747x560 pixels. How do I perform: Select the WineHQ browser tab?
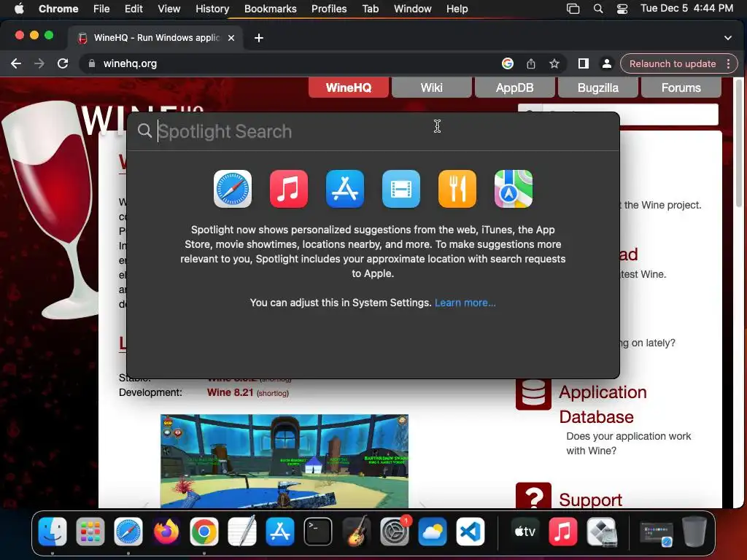pyautogui.click(x=155, y=38)
